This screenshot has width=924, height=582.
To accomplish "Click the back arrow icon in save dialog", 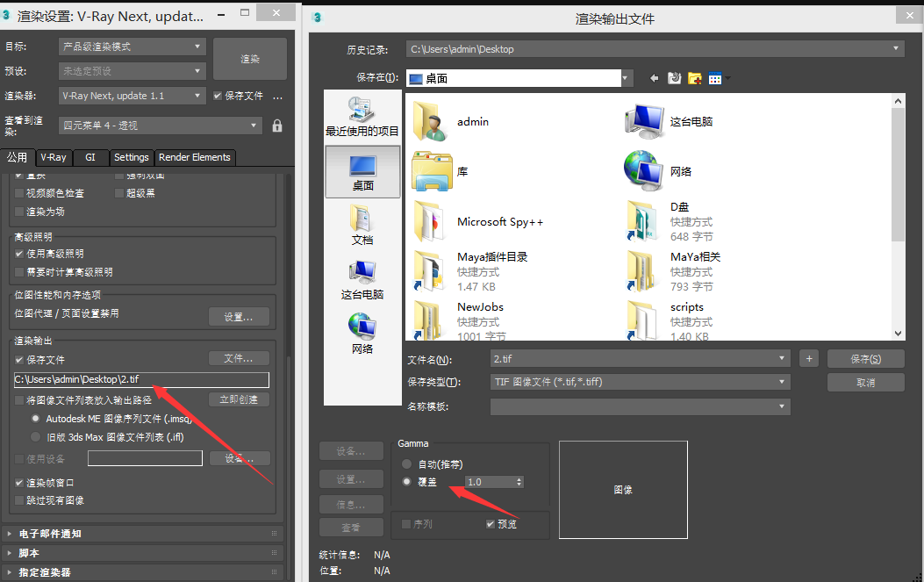I will pos(654,78).
